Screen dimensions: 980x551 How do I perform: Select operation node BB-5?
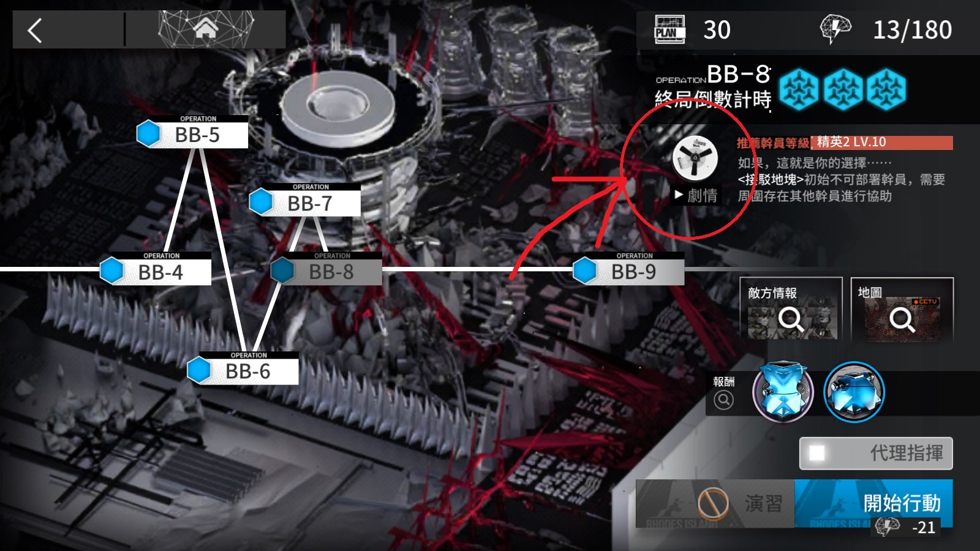[x=192, y=134]
